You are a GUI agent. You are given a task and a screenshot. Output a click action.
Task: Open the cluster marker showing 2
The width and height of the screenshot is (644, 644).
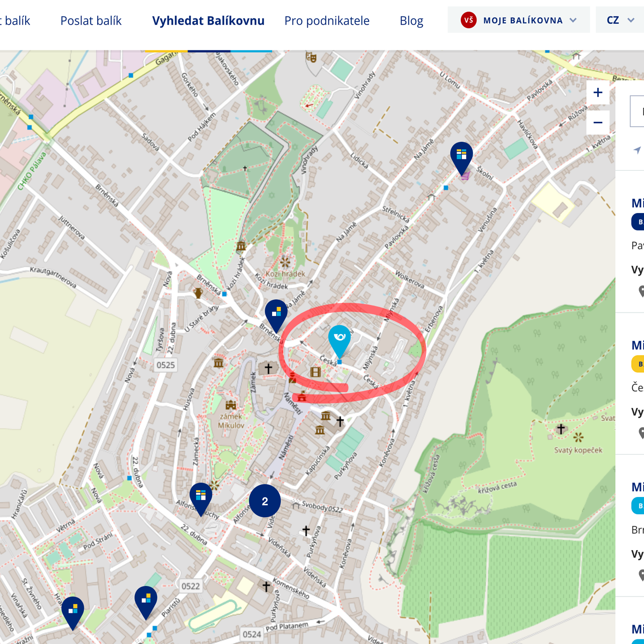click(265, 501)
